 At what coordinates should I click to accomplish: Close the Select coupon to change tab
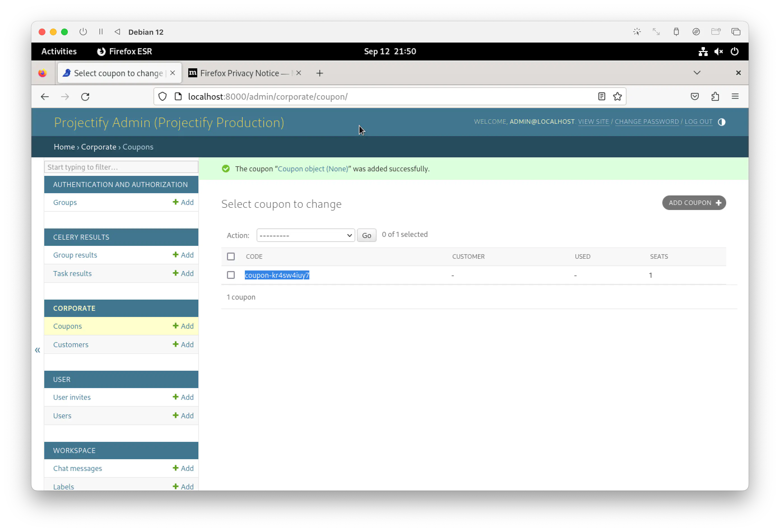(x=173, y=73)
